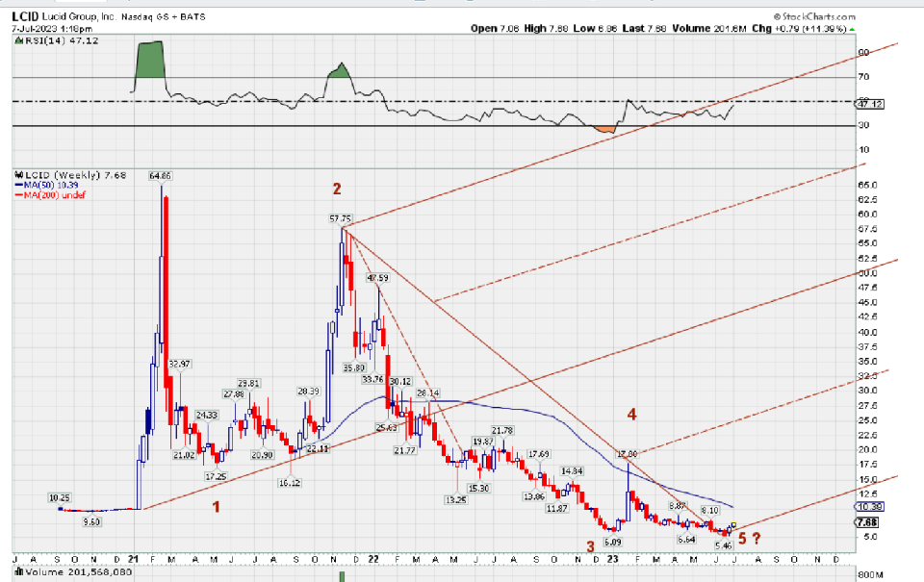Click the Open 7.08 quote value

pos(495,28)
